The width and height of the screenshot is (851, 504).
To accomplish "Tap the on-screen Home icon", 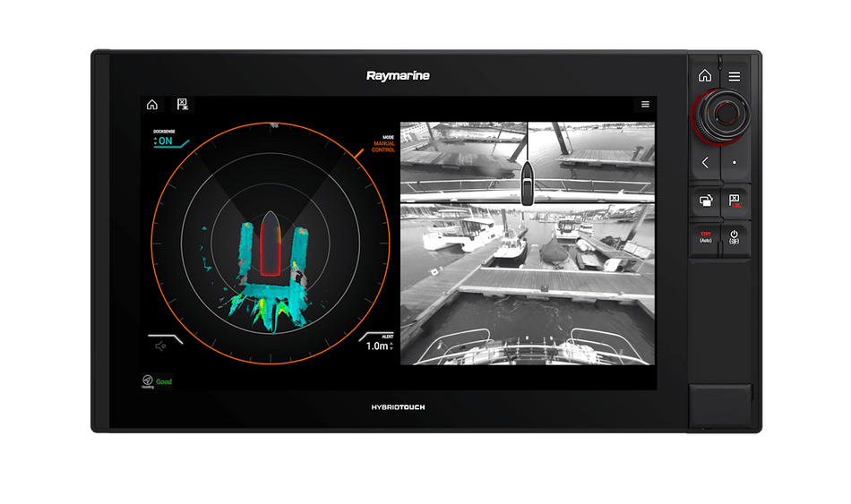I will 152,105.
